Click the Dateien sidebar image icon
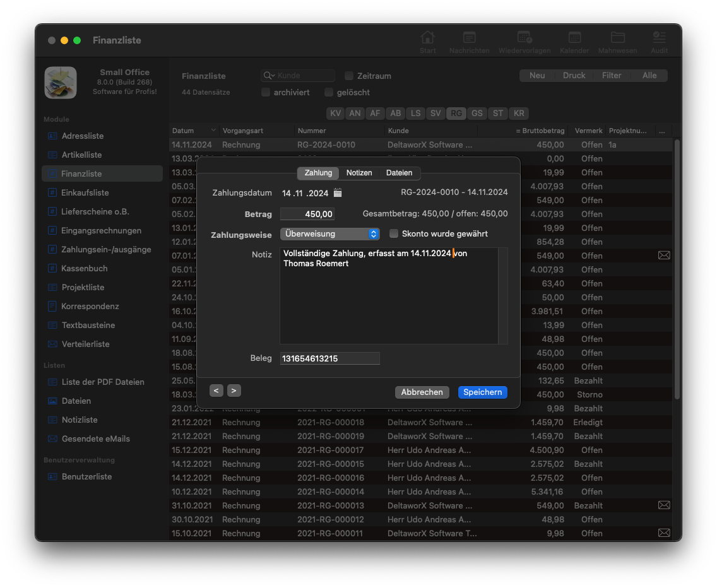717x588 pixels. click(52, 401)
